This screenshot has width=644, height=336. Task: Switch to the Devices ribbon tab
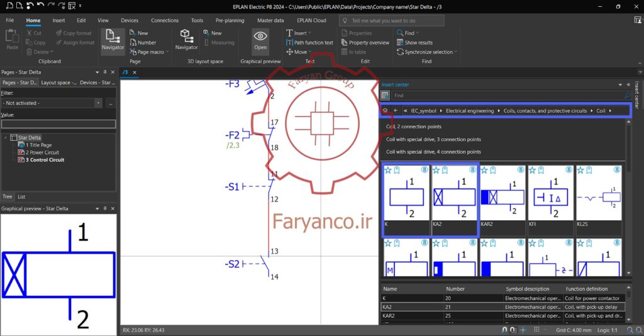(130, 20)
